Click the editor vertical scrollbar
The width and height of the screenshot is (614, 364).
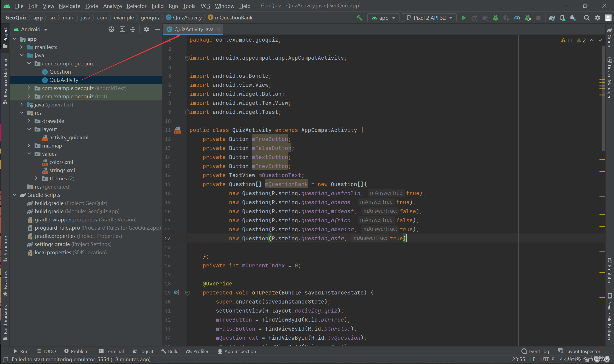tap(603, 99)
